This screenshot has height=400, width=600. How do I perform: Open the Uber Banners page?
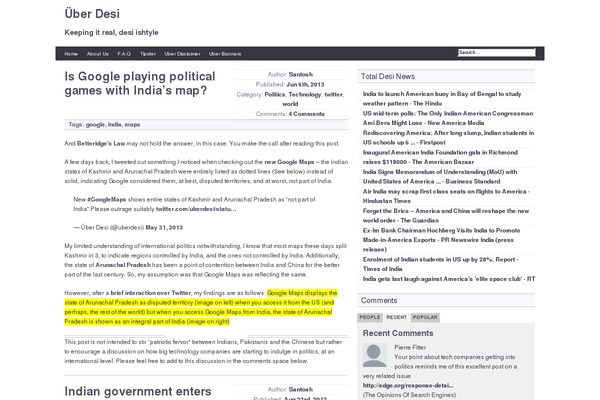(x=225, y=54)
